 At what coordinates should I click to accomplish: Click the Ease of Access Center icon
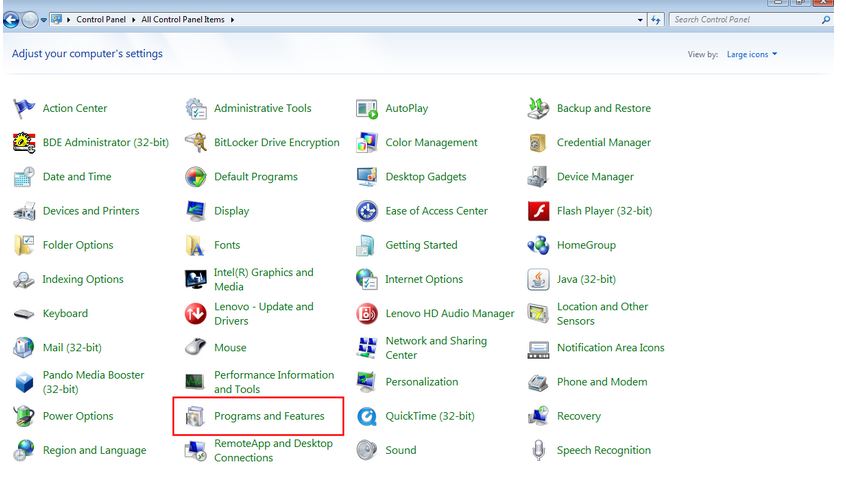367,211
